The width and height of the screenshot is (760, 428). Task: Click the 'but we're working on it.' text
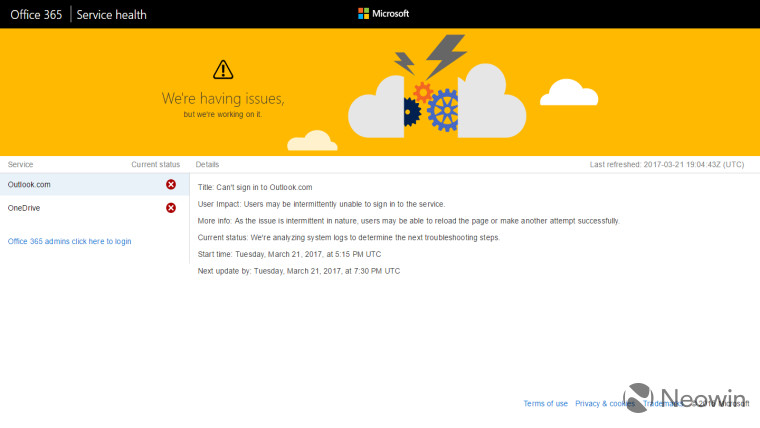point(223,114)
